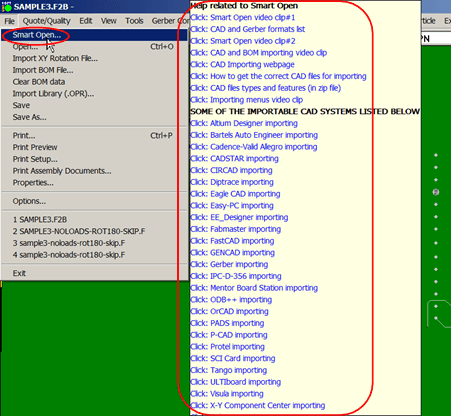Open the Tools menu
Screen dimensions: 451x416
[134, 21]
